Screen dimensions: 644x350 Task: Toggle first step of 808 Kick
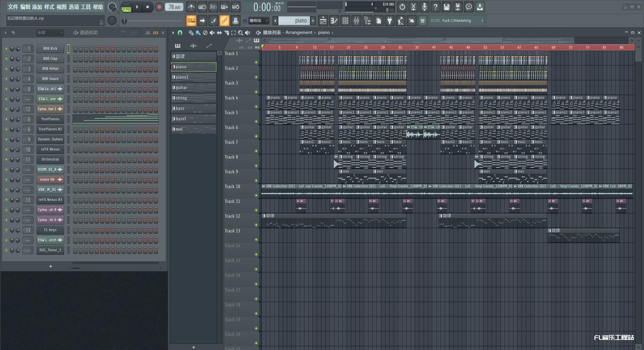(75, 49)
